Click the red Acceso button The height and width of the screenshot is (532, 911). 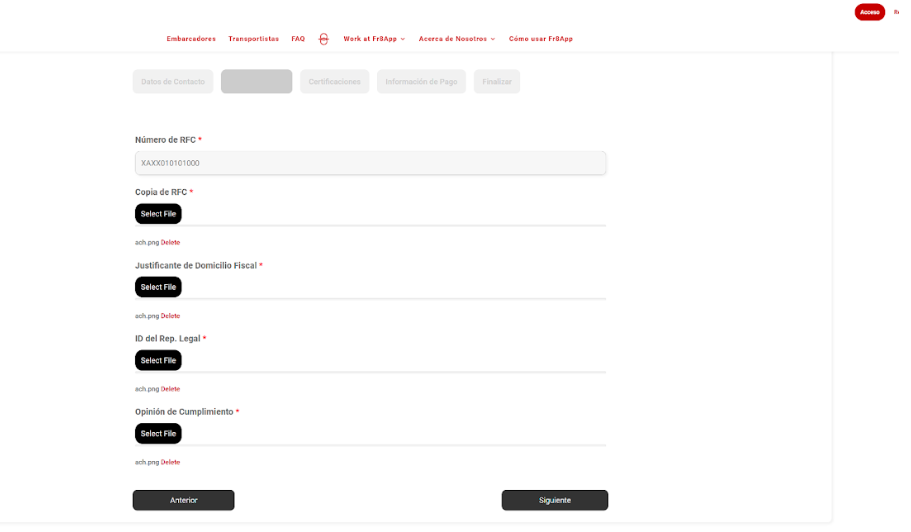point(870,12)
